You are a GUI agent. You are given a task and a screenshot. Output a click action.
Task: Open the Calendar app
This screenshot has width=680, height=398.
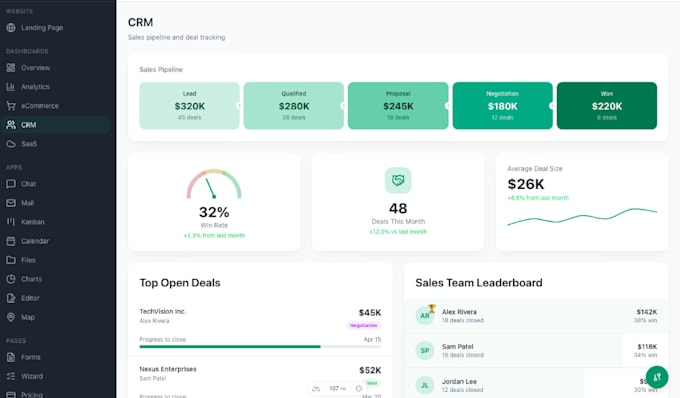(35, 241)
